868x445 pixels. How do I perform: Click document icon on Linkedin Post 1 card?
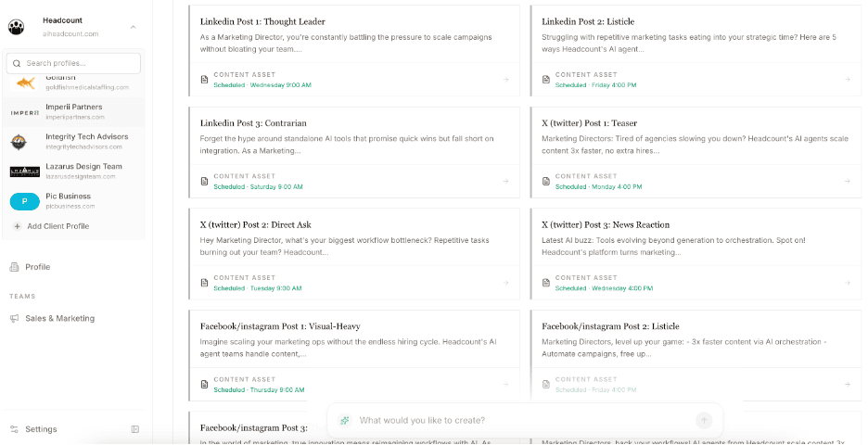[x=204, y=80]
